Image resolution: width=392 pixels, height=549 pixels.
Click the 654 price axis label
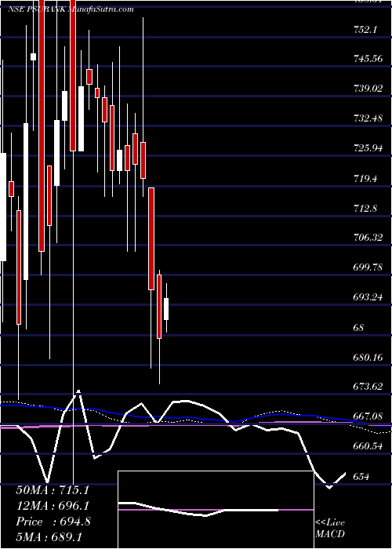[x=361, y=477]
